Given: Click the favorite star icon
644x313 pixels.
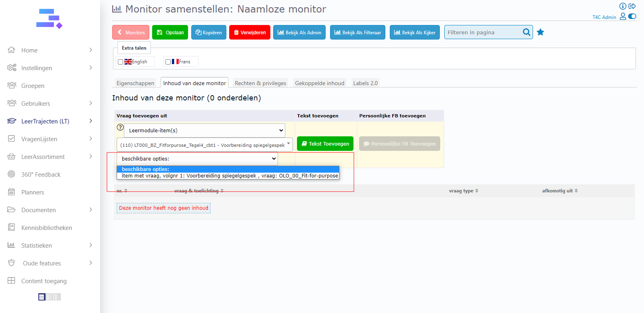Looking at the screenshot, I should [x=540, y=32].
